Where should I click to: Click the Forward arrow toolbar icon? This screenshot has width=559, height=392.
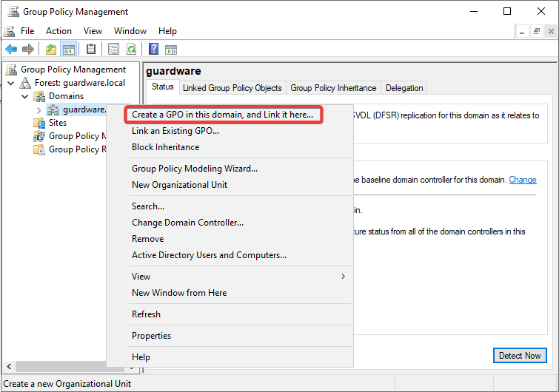28,50
